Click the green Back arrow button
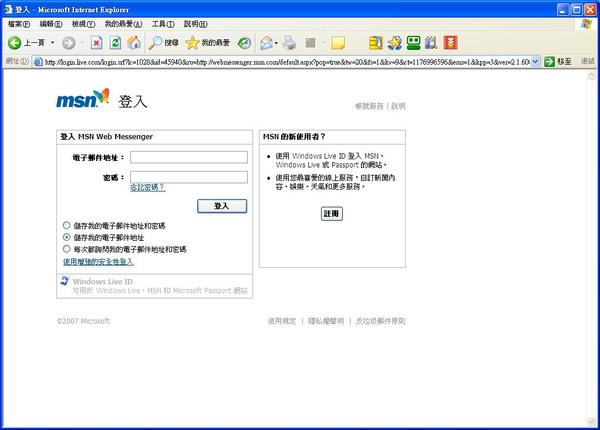Image resolution: width=600 pixels, height=430 pixels. click(15, 43)
